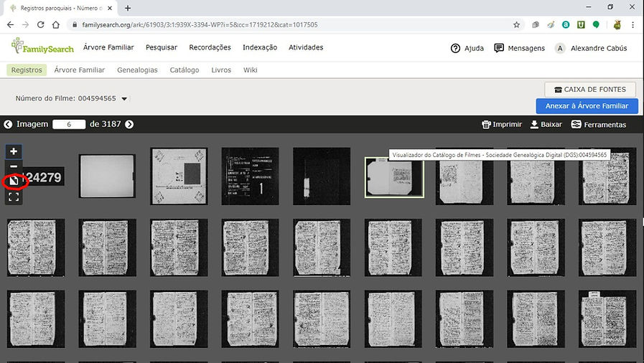Open the dark fourth thumbnail
The width and height of the screenshot is (644, 363).
[x=322, y=176]
